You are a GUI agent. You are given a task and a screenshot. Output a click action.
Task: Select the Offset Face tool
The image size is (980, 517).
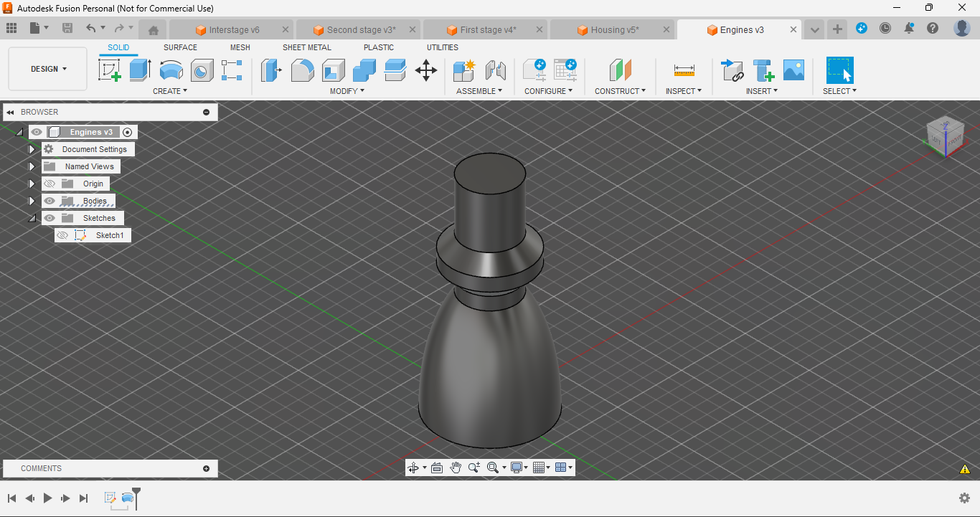(395, 70)
